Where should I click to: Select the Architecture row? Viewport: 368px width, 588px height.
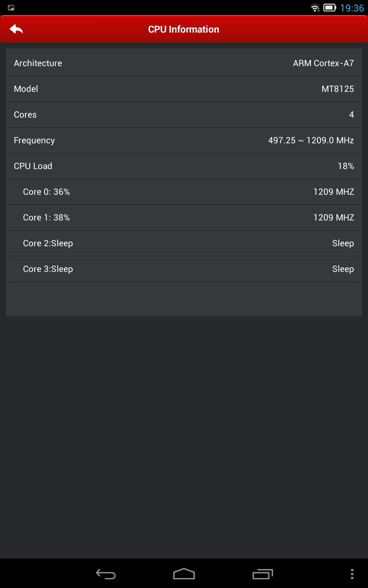point(184,63)
